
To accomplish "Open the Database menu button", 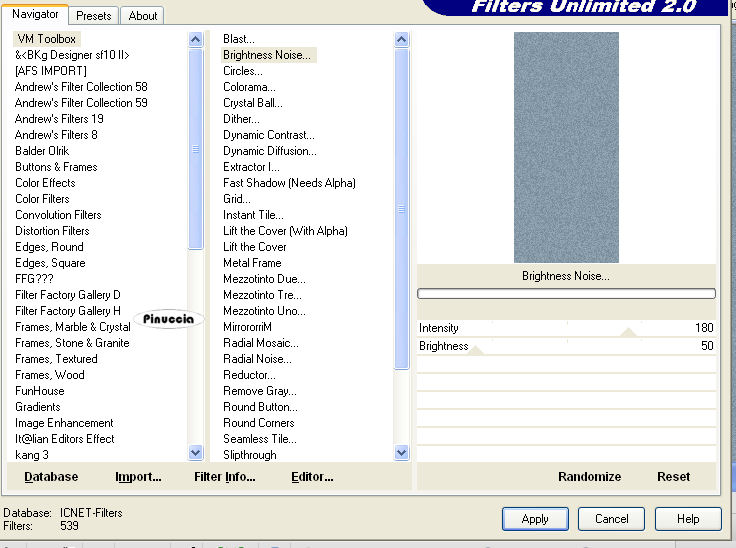I will pos(51,477).
